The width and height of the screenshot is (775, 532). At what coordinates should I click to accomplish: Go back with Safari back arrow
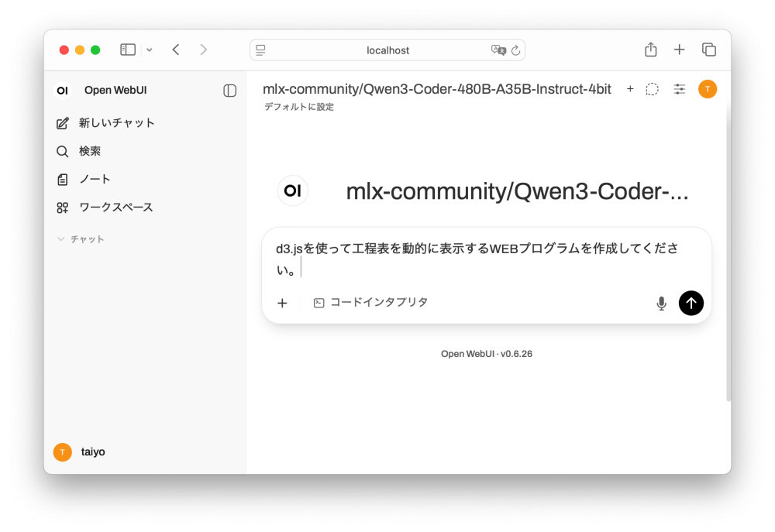coord(176,50)
